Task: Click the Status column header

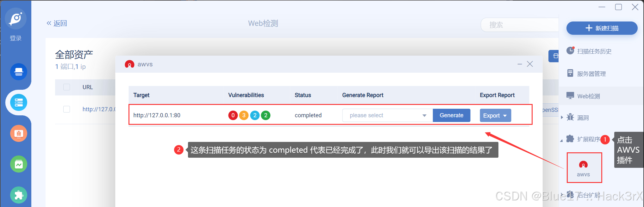Action: (303, 95)
